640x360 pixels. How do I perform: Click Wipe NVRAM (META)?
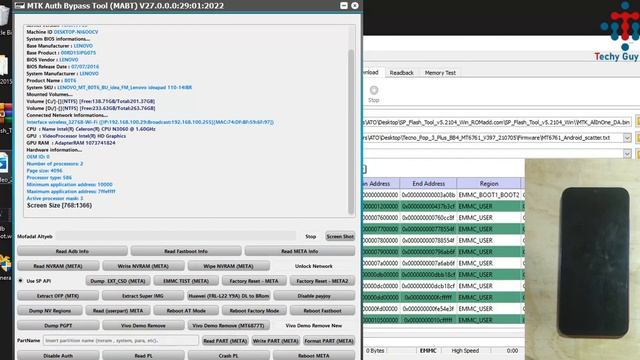(x=229, y=266)
